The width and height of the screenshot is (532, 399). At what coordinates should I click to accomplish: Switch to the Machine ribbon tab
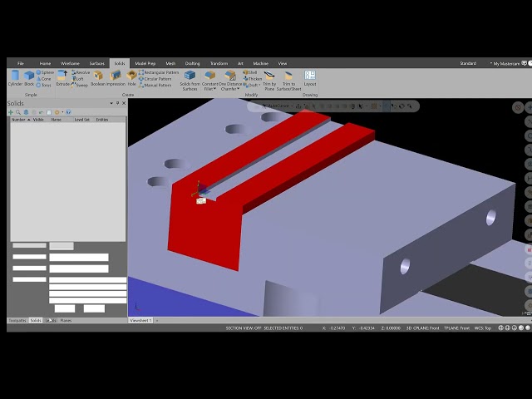point(260,63)
